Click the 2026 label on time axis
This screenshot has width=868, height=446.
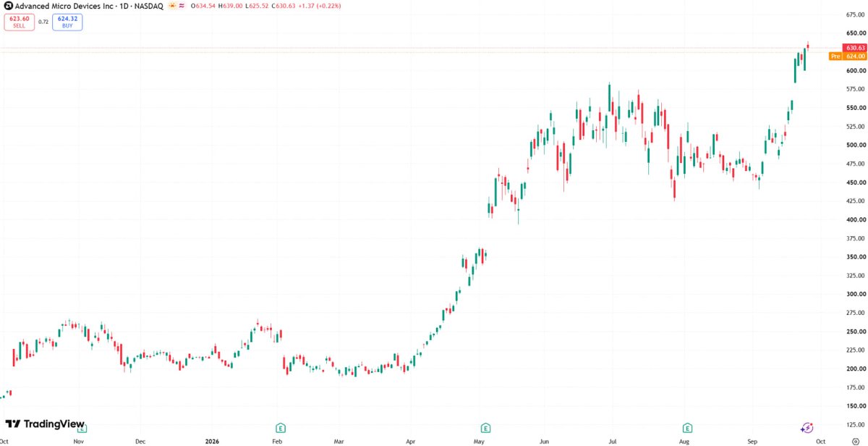tap(212, 441)
